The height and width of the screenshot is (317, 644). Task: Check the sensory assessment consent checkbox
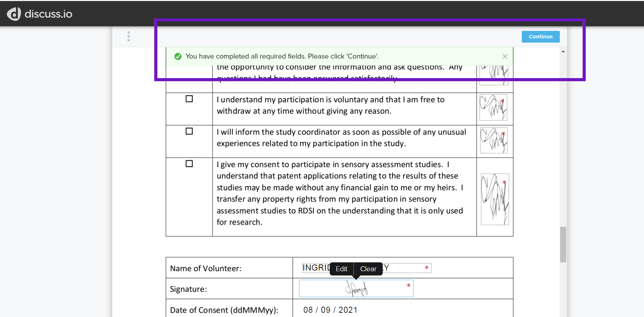tap(189, 164)
